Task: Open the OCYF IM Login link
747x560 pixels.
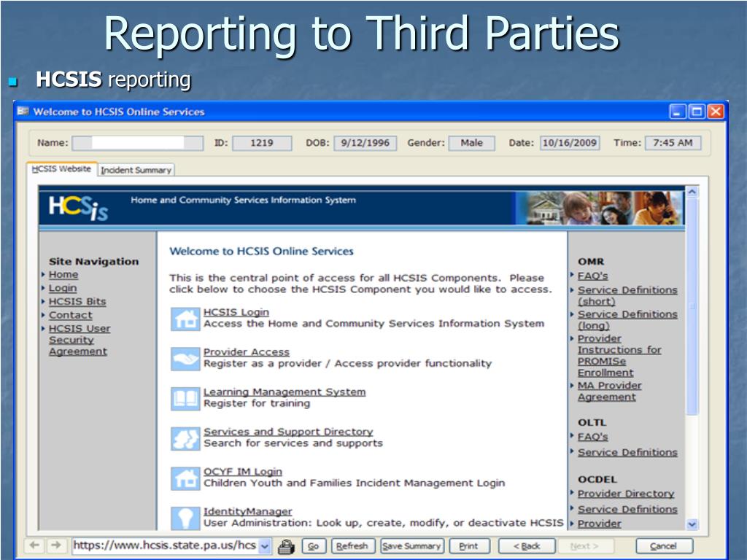Action: (242, 472)
